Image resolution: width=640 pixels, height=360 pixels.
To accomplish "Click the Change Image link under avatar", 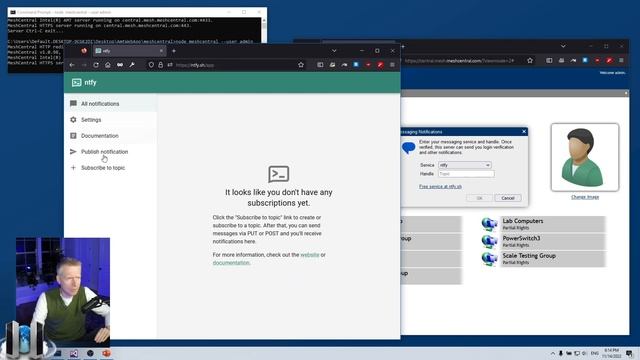I will coord(585,197).
